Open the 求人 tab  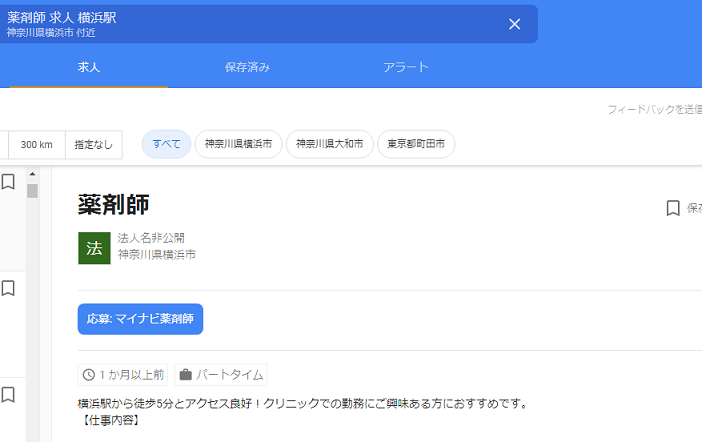[89, 67]
